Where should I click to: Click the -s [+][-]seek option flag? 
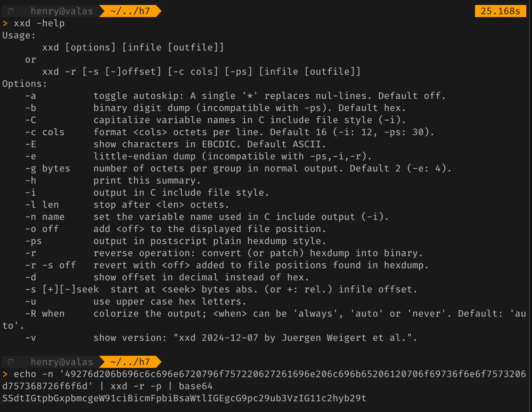(x=62, y=290)
